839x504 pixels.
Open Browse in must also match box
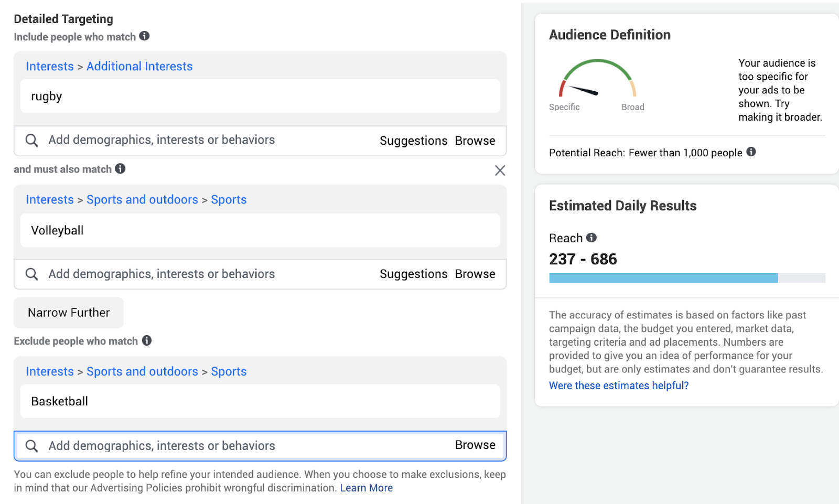[475, 274]
